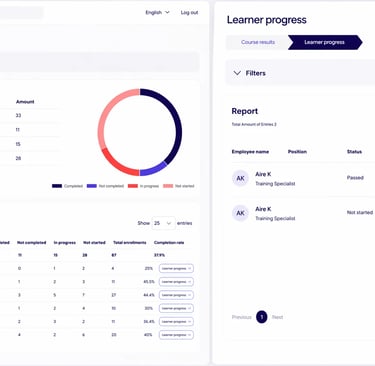Viewport: 375px width, 366px height.
Task: Click the In progress legend swatch
Action: (133, 186)
